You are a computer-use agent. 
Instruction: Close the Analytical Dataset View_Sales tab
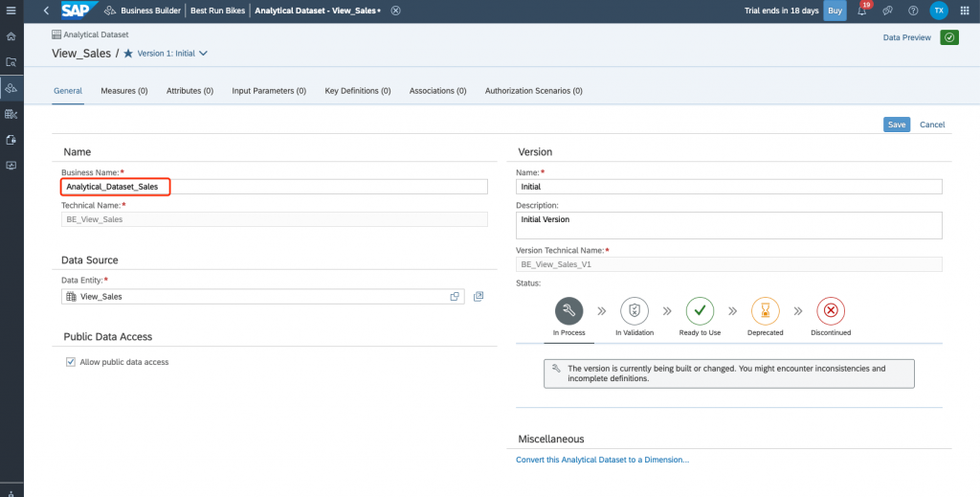(395, 11)
